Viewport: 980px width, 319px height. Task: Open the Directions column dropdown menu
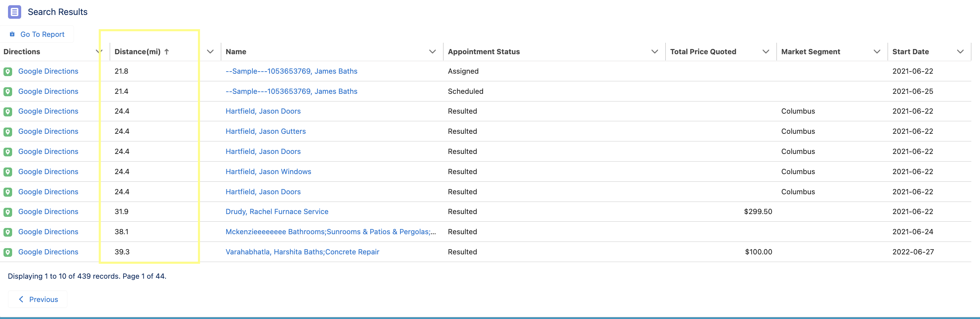(x=99, y=51)
